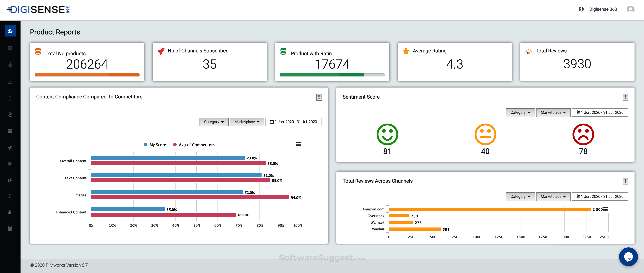Click Overall Content My Score 73.0% bar
Viewport: 644px width, 273px height.
168,158
